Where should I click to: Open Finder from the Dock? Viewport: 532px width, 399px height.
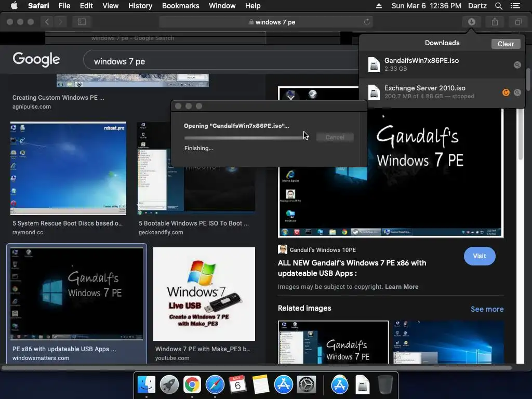(x=146, y=385)
